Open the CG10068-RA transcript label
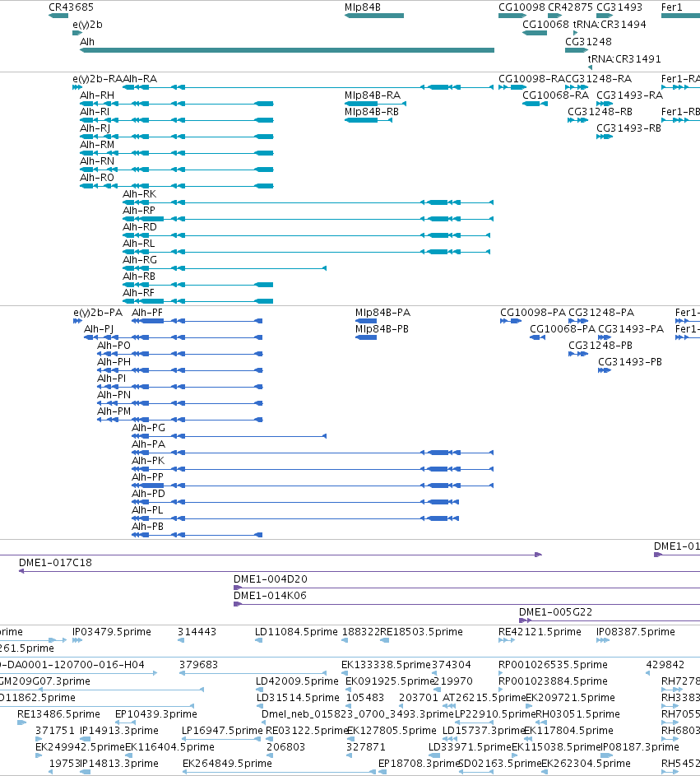This screenshot has width=700, height=776. tap(555, 95)
